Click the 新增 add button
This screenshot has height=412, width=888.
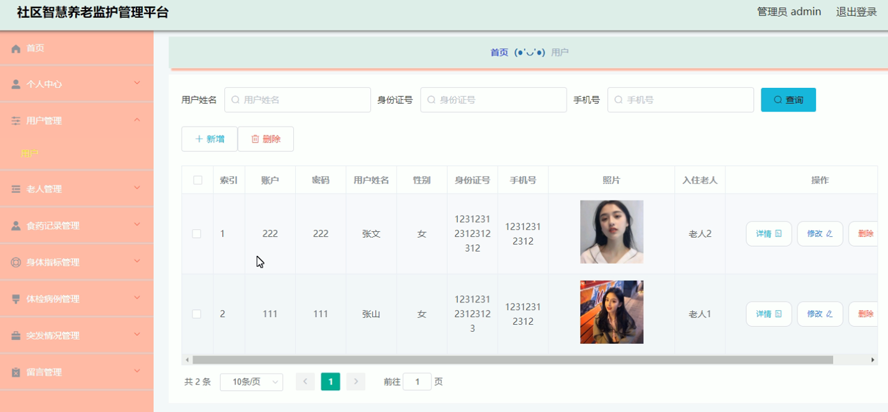pyautogui.click(x=210, y=139)
